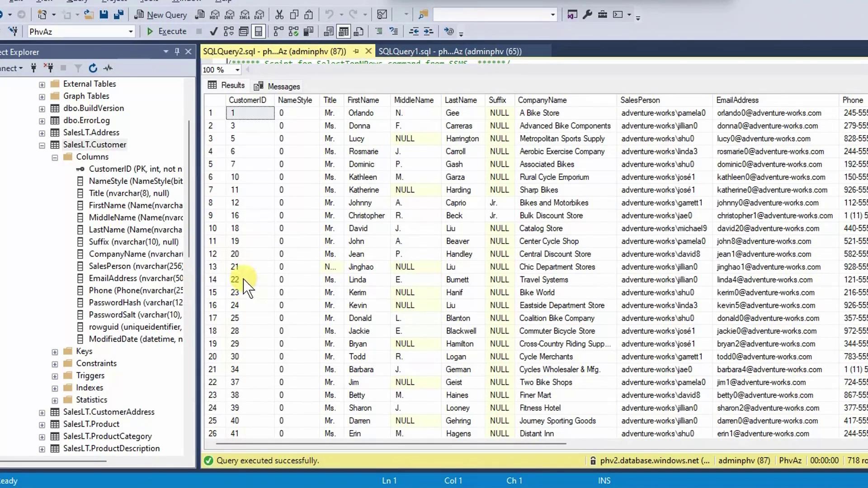This screenshot has height=488, width=868.
Task: Toggle auto-hide pin on Object Explorer
Action: coord(177,52)
